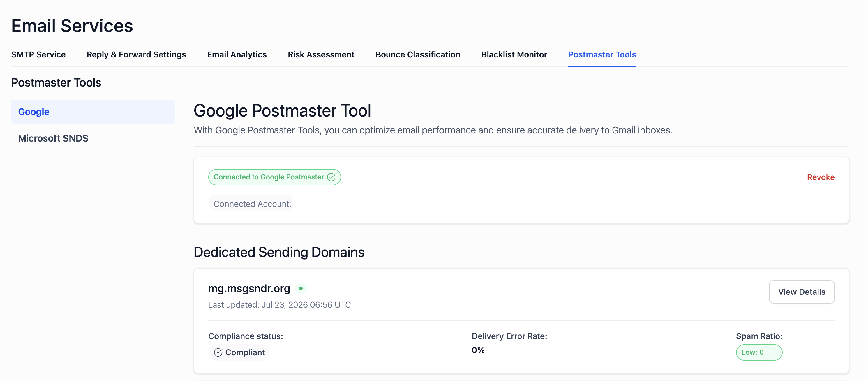This screenshot has width=868, height=381.
Task: Go to the Risk Assessment tab
Action: point(321,54)
